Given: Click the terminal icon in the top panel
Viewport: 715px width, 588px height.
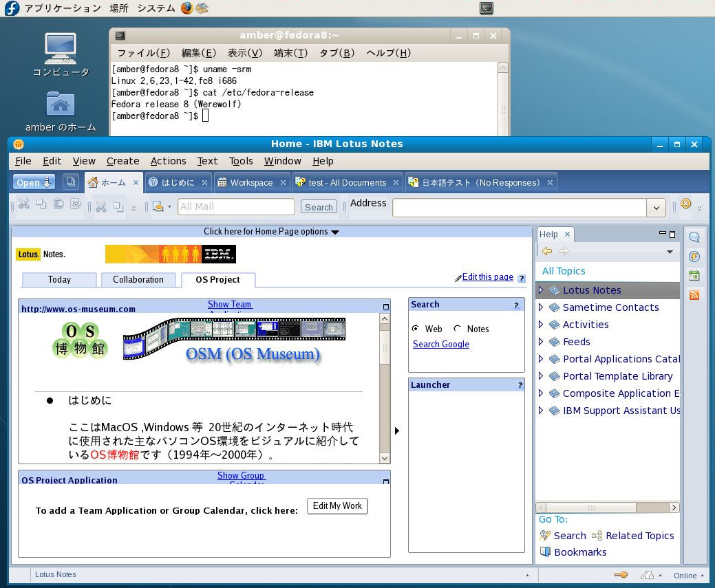Looking at the screenshot, I should click(487, 8).
